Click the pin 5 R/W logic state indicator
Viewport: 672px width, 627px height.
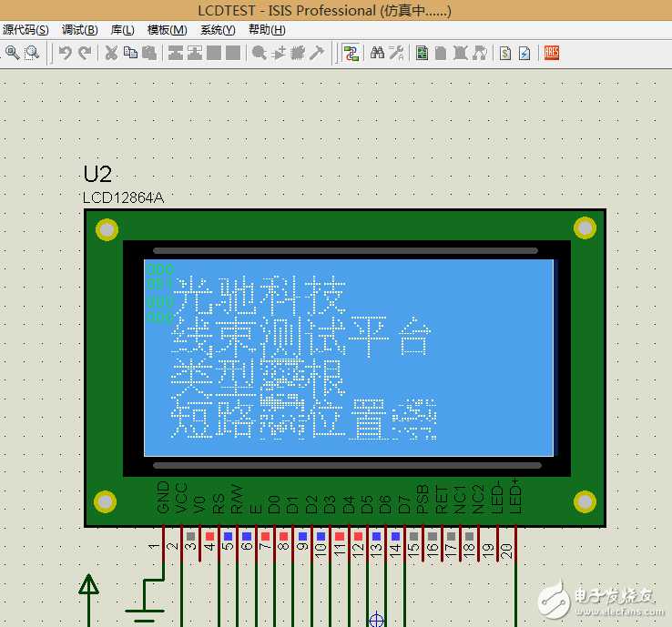point(228,536)
